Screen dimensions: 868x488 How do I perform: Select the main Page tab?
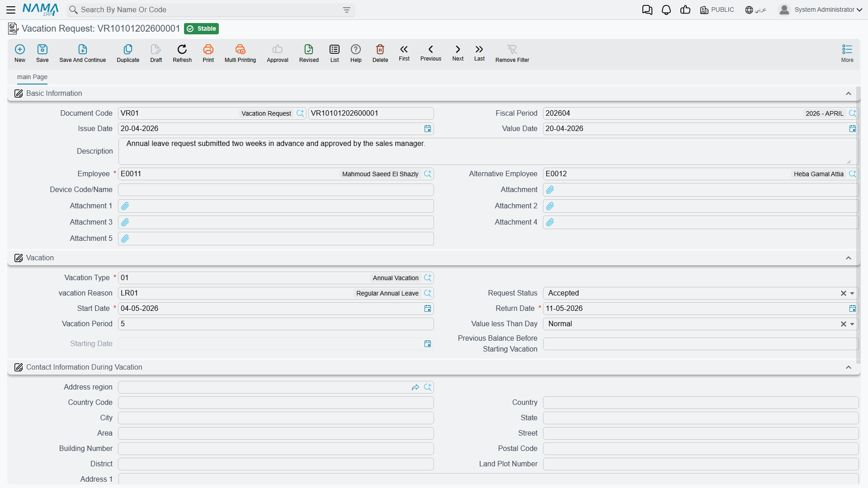coord(32,77)
